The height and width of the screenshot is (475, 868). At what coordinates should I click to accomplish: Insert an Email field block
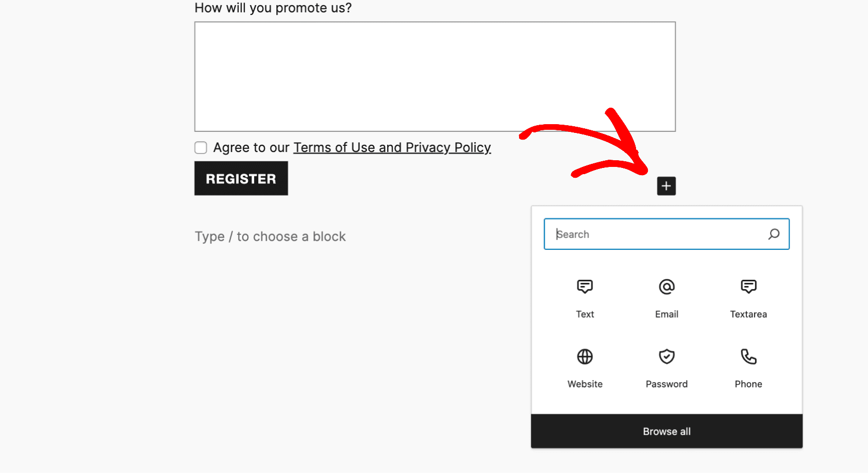666,299
